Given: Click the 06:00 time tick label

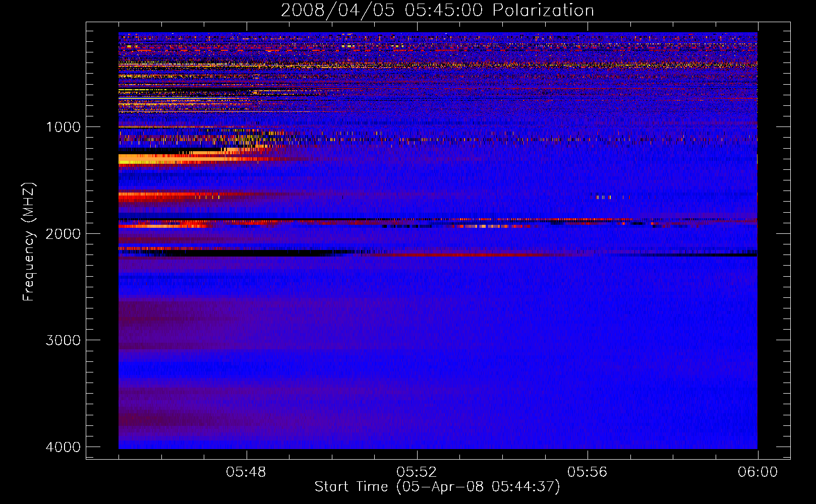Looking at the screenshot, I should click(x=757, y=472).
